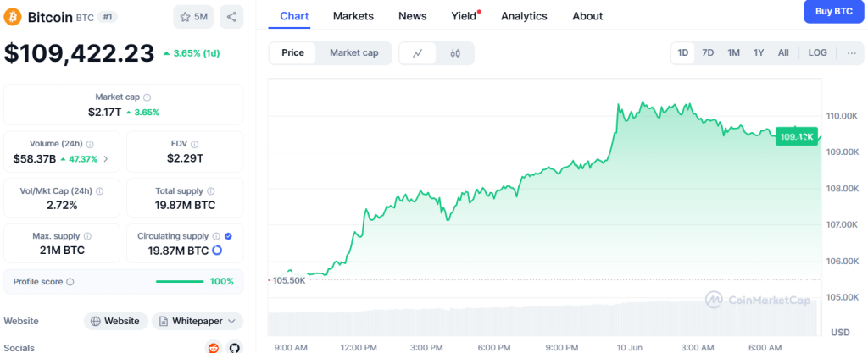Screen dimensions: 868x353
Task: Click the 2.72% Vol/Mkt Cap value
Action: pyautogui.click(x=63, y=206)
